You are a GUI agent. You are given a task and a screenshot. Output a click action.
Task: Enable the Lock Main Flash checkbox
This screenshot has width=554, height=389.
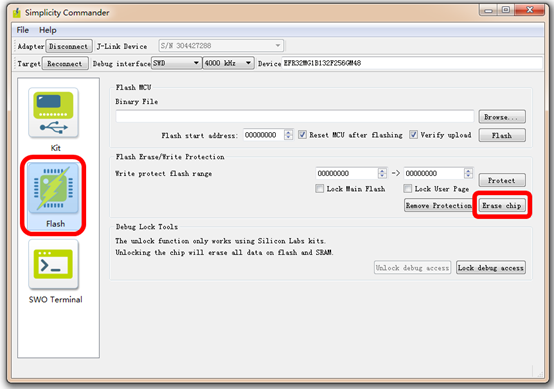[319, 188]
